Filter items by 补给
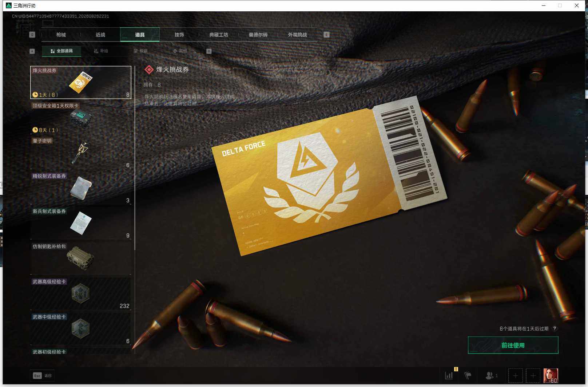Screen dimensions: 588x387 (101, 51)
